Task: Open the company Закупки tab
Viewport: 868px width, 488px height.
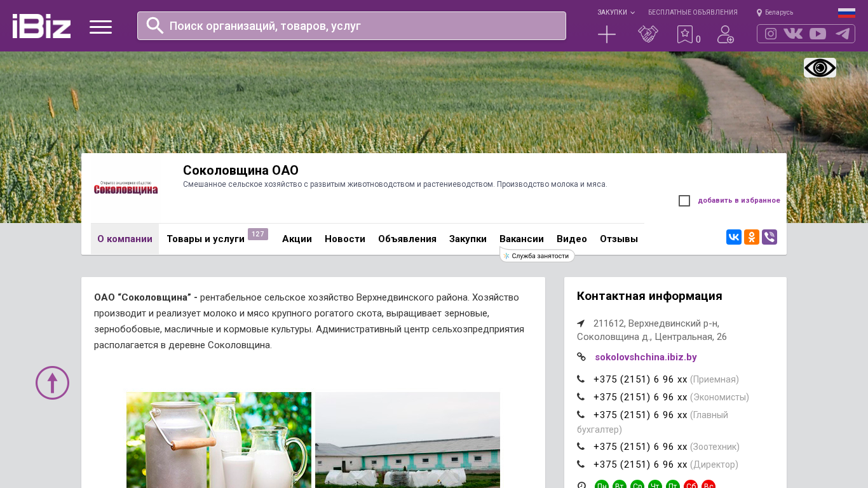Action: [x=468, y=239]
